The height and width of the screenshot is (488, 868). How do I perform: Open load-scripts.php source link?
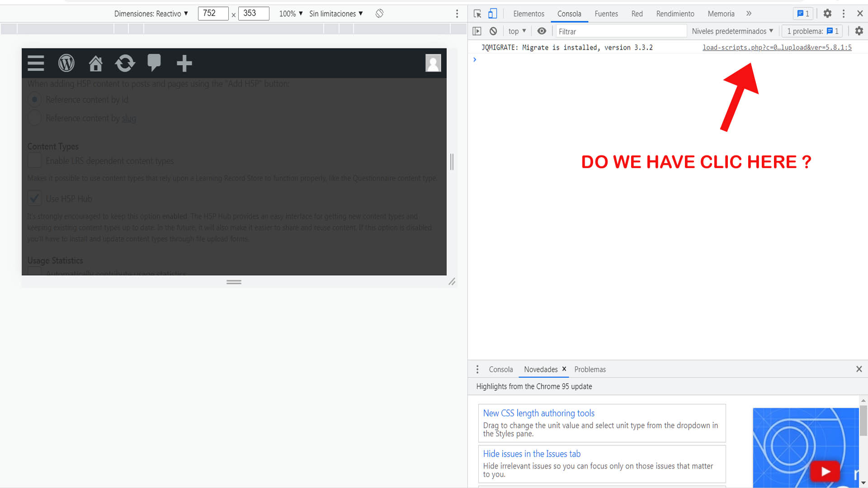[x=777, y=47]
